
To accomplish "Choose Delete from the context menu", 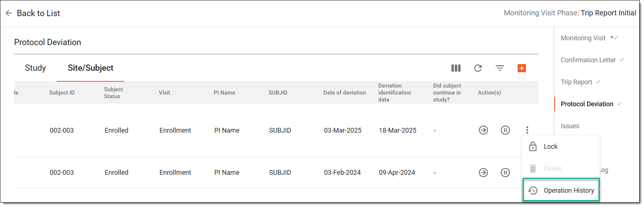I will (561, 169).
